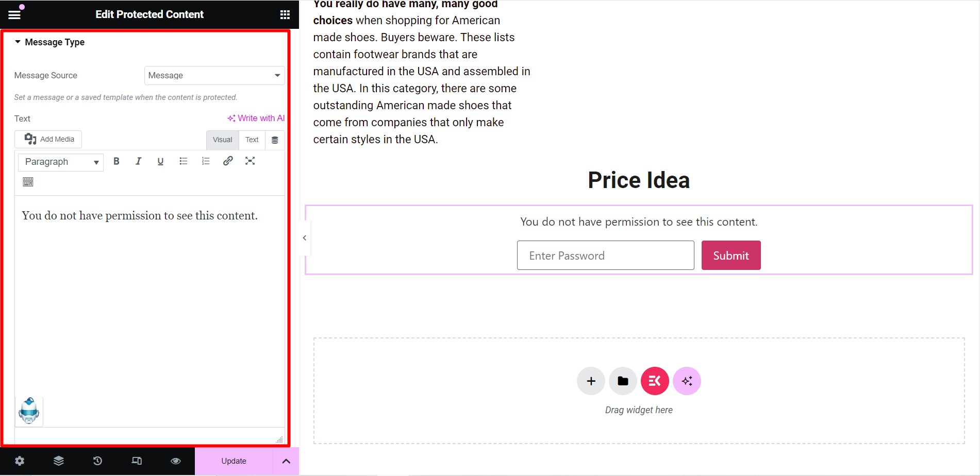The height and width of the screenshot is (476, 980).
Task: Toggle the editor toolbar kitchen sink
Action: [28, 182]
